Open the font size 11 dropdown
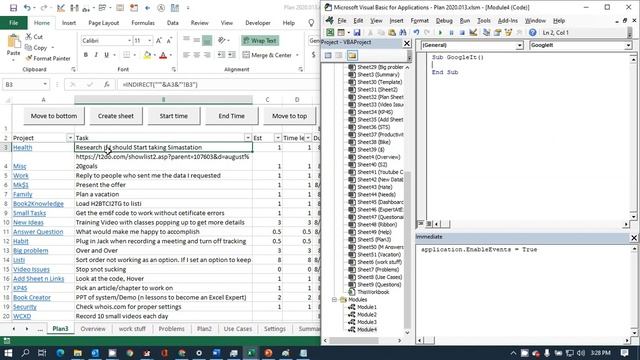This screenshot has width=640, height=360. 150,40
